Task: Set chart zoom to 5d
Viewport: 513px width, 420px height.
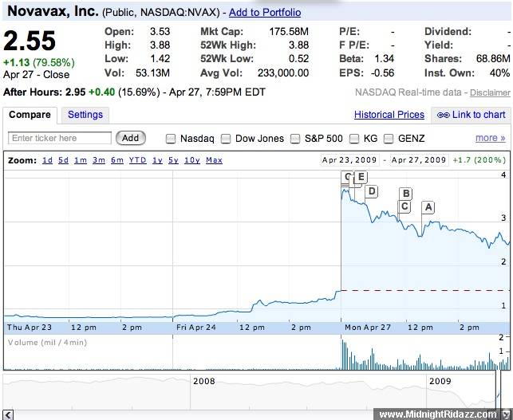Action: click(x=64, y=160)
